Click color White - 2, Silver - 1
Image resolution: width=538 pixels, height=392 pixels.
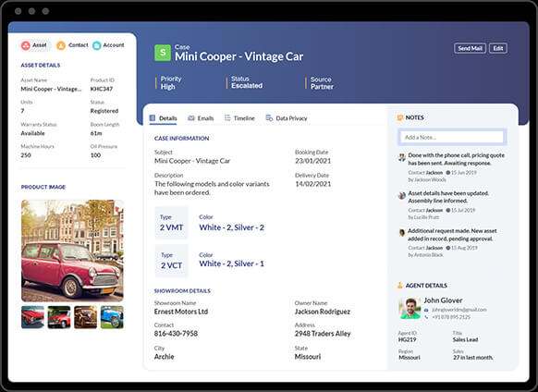232,264
